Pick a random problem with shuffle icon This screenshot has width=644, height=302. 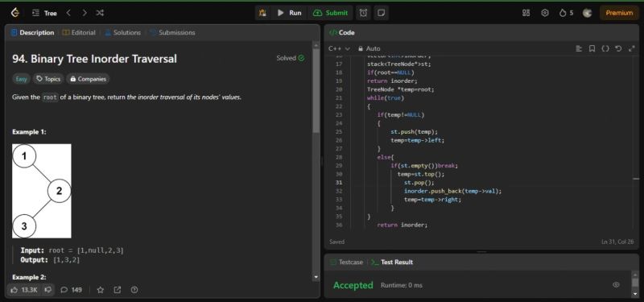tap(100, 13)
